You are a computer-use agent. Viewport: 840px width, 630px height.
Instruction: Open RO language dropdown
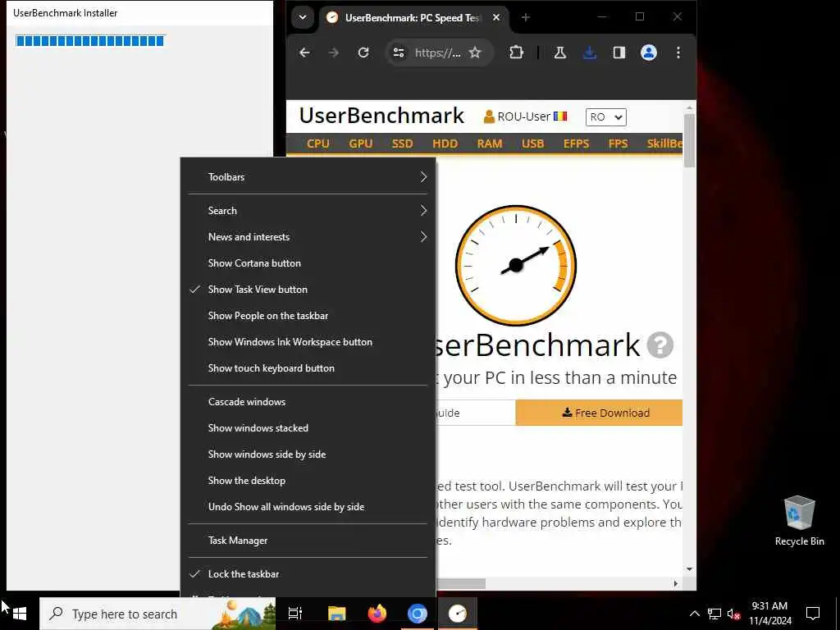pos(606,116)
